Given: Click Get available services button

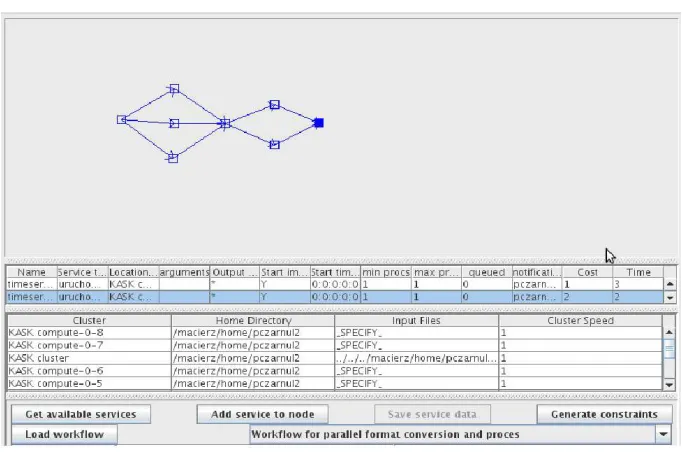Looking at the screenshot, I should point(81,414).
